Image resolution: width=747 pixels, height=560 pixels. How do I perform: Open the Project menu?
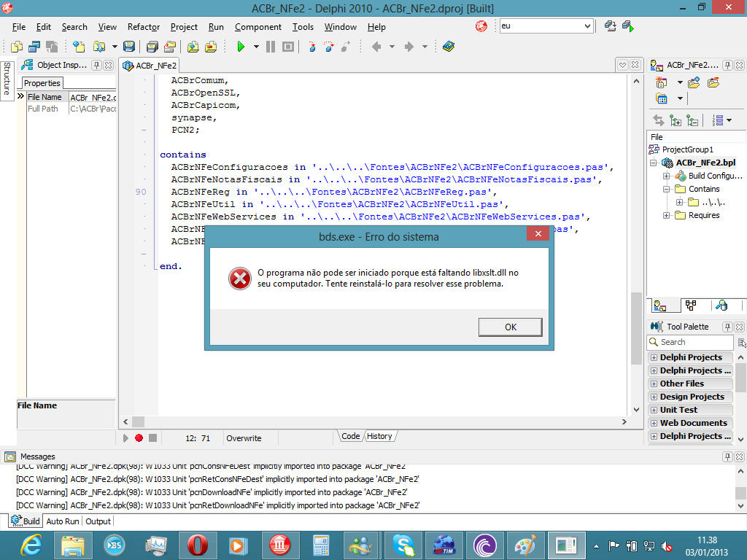click(184, 27)
